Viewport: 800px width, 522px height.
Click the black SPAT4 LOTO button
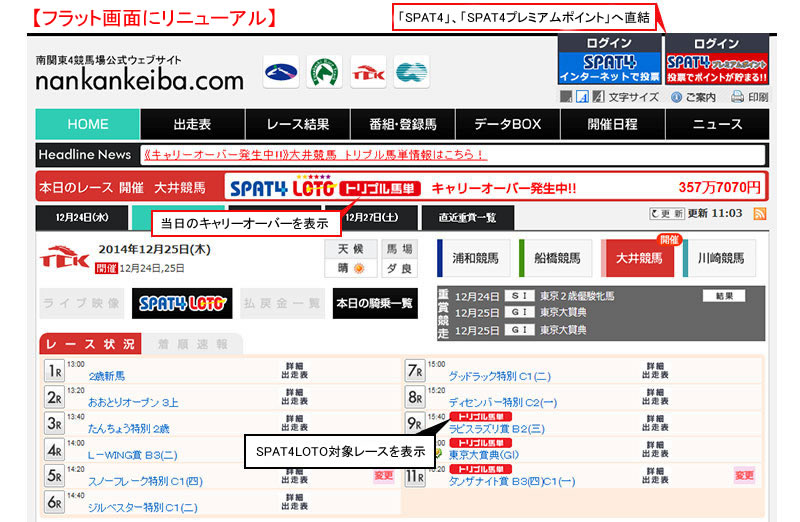182,304
